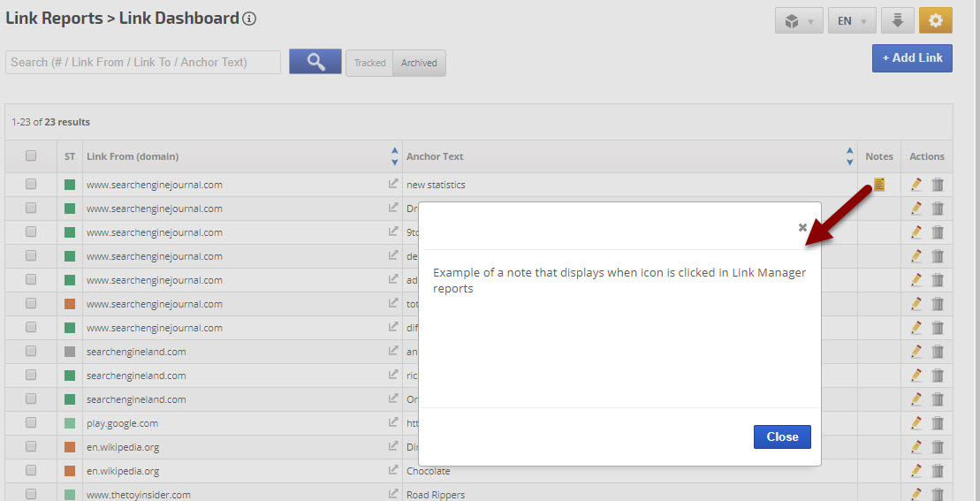Sort by Link From (domain) column arrows
The height and width of the screenshot is (501, 980).
394,156
